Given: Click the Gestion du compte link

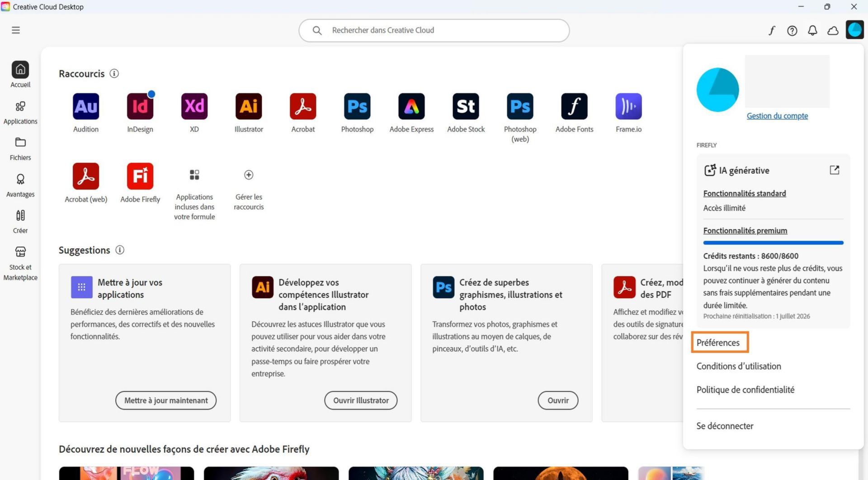Looking at the screenshot, I should [x=777, y=116].
